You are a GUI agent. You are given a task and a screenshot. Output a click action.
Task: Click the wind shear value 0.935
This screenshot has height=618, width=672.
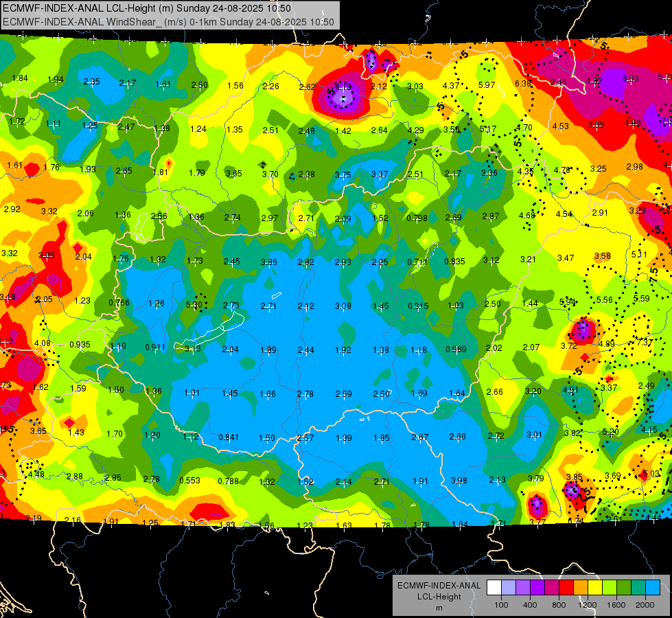[x=80, y=345]
